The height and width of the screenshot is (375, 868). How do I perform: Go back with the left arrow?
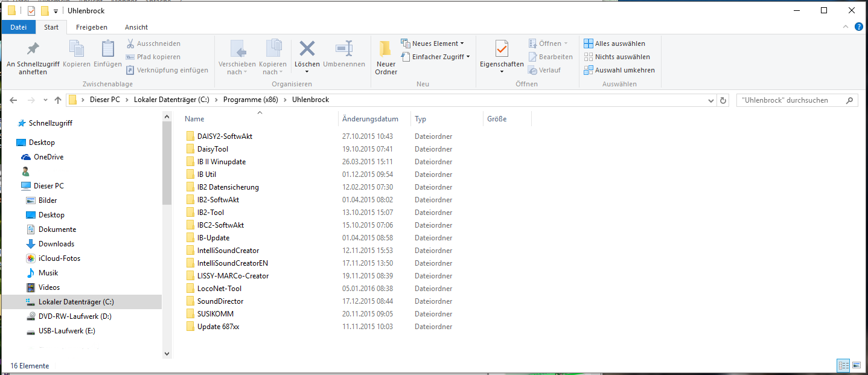point(14,100)
